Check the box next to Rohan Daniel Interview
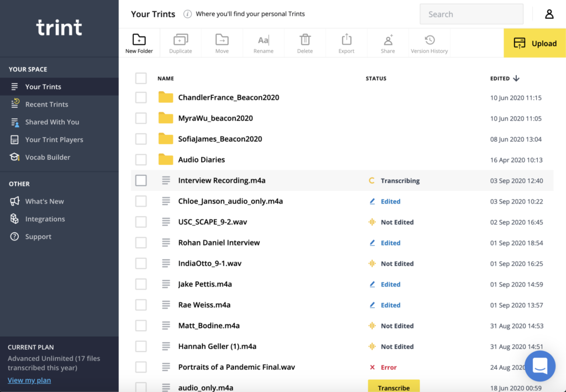Image resolution: width=566 pixels, height=392 pixels. (x=140, y=242)
